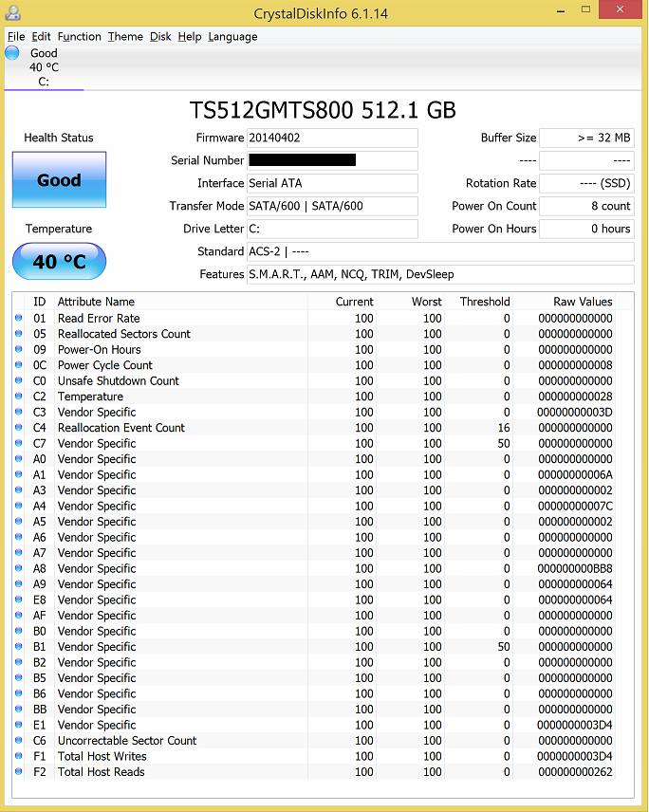Open the Function menu
649x812 pixels.
[80, 37]
